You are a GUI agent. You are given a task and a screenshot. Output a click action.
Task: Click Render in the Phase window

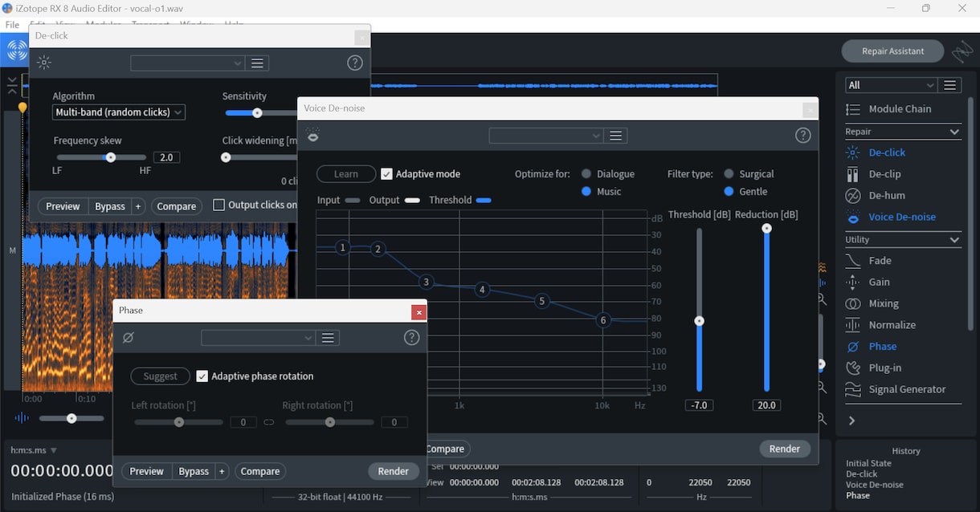click(x=393, y=471)
